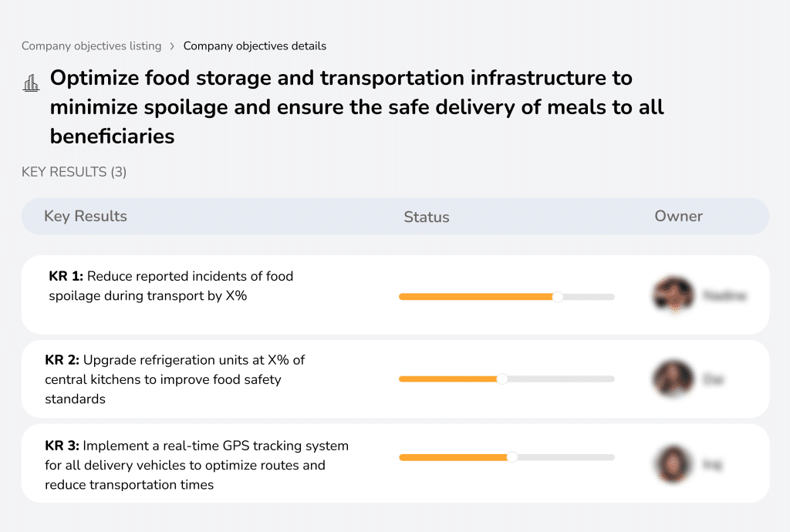Click the 'Company objectives details' breadcrumb item
This screenshot has width=790, height=532.
point(255,45)
